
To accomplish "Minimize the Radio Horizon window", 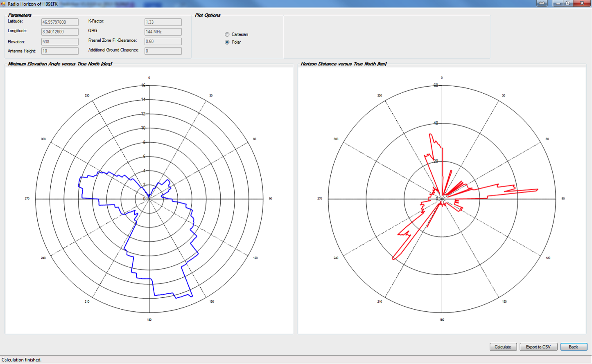I will point(558,3).
